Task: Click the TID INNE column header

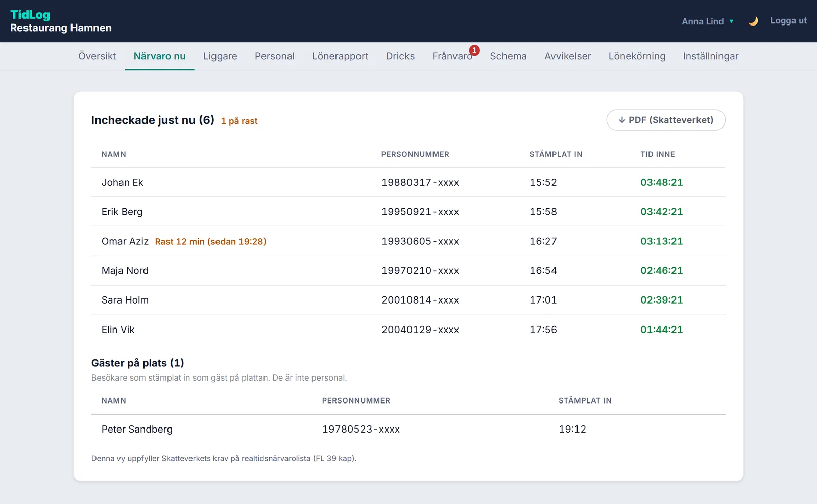Action: click(658, 154)
